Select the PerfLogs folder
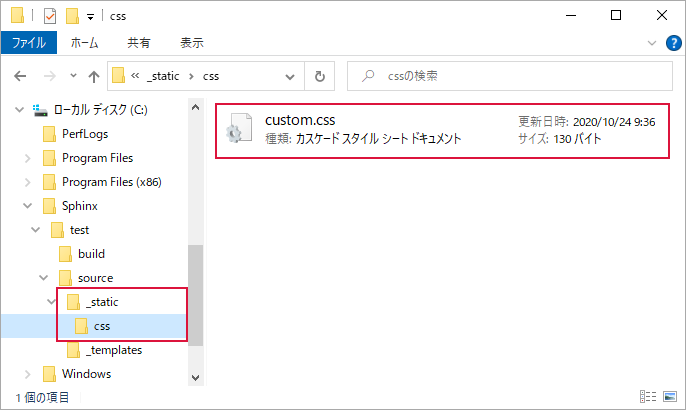The height and width of the screenshot is (410, 686). (x=85, y=134)
